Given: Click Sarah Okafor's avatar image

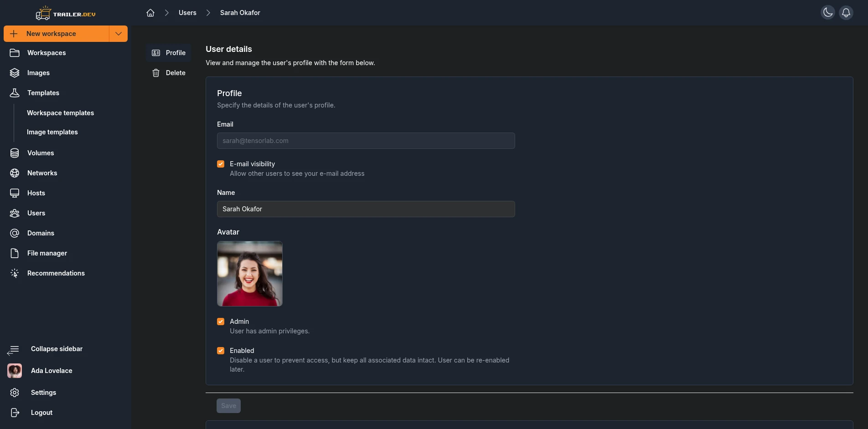Looking at the screenshot, I should coord(250,274).
